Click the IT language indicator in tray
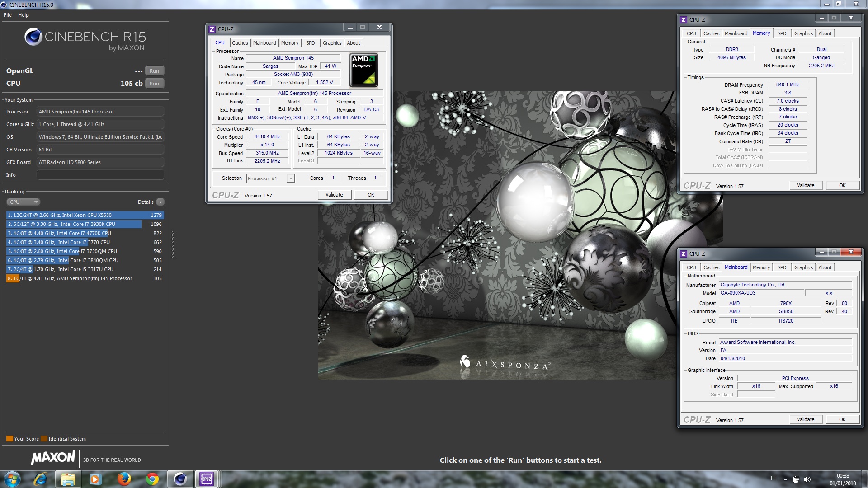The image size is (868, 488). (773, 479)
